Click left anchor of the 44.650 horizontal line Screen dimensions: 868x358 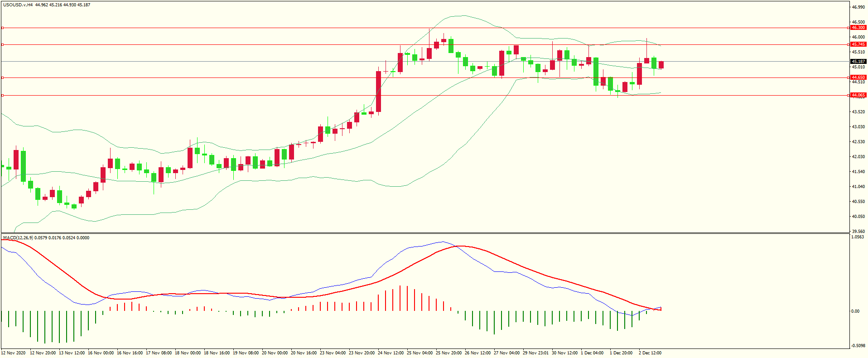click(3, 78)
